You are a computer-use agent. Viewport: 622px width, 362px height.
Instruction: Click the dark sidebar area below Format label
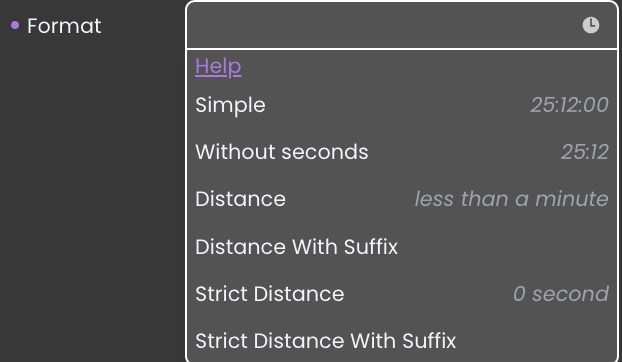point(92,198)
